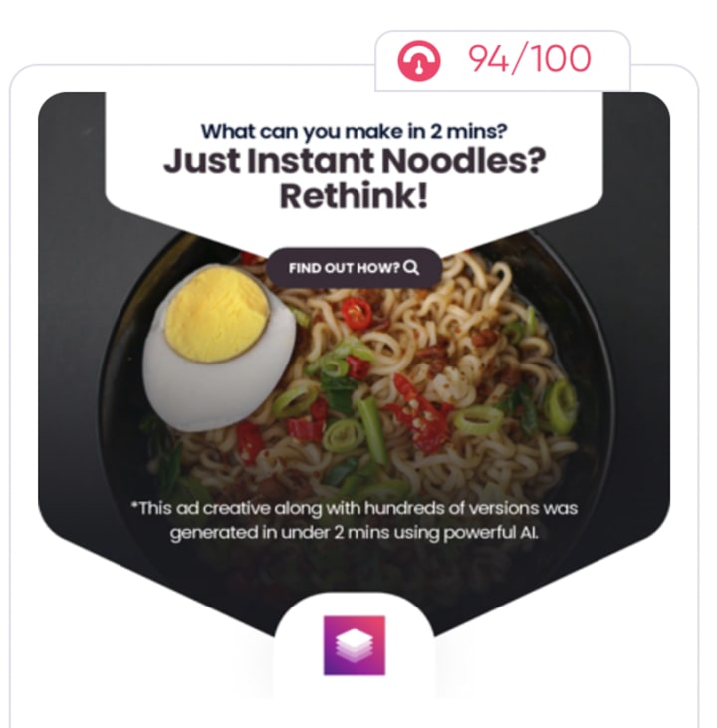Click the round red chili slice near the button

[357, 312]
